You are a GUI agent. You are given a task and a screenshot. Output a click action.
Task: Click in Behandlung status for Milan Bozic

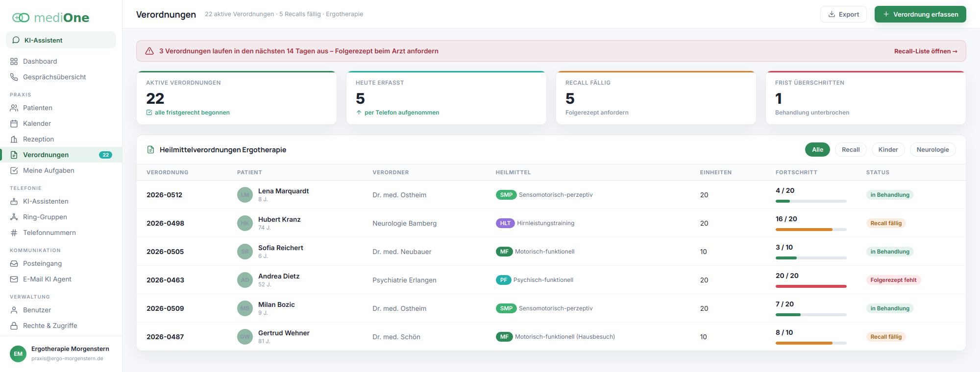890,308
